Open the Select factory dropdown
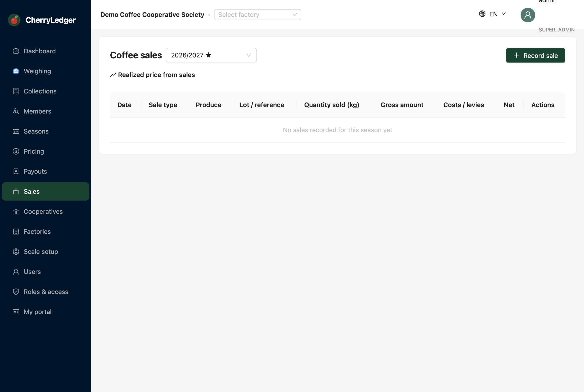Screen dimensions: 584x392 (258, 15)
